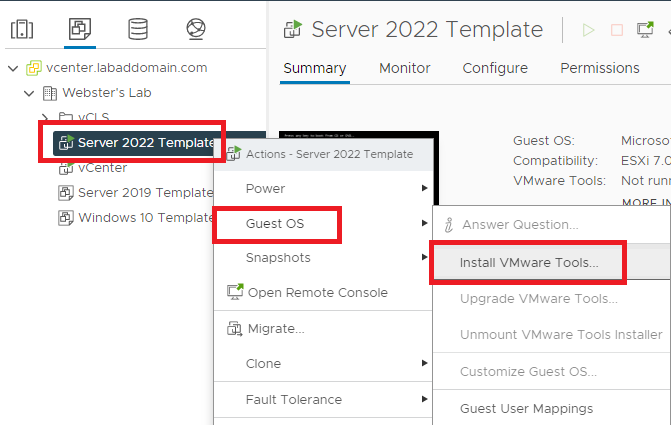
Task: Click the Migrate menu item icon
Action: 236,328
